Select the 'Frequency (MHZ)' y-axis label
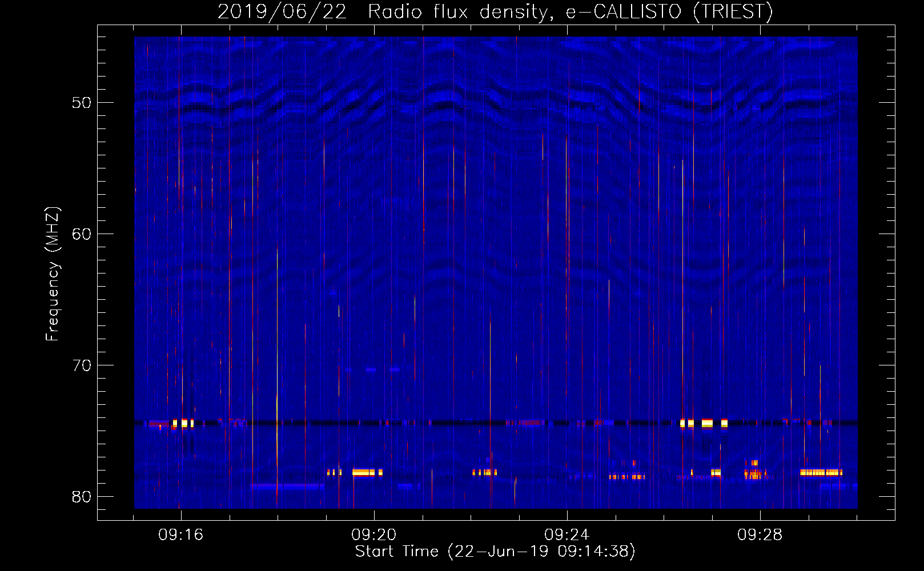This screenshot has width=924, height=571. (x=53, y=274)
